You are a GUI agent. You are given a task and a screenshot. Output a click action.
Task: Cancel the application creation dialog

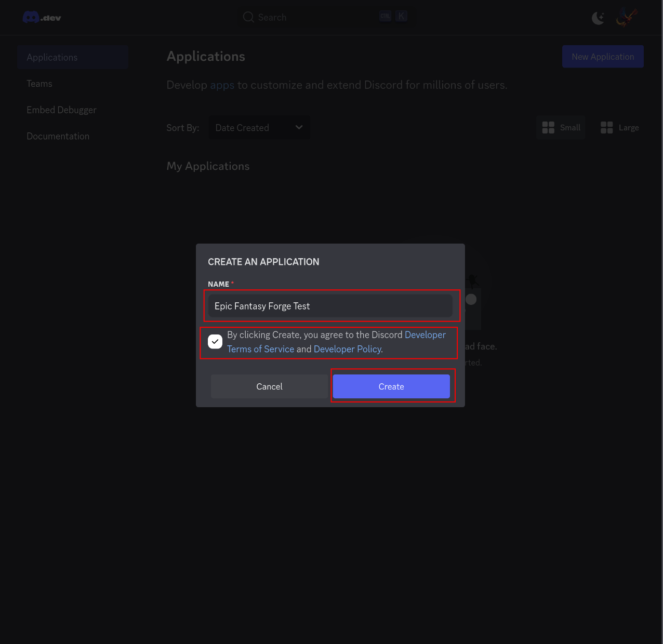pos(269,386)
